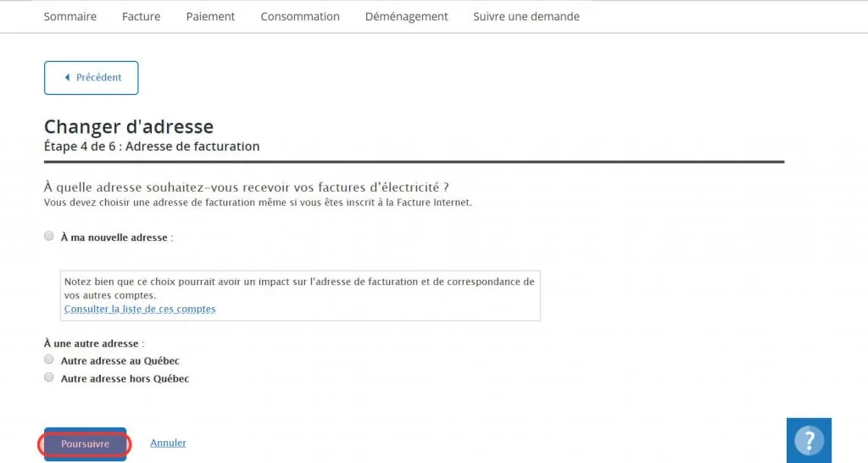Cancel using the Annuler link

tap(169, 443)
